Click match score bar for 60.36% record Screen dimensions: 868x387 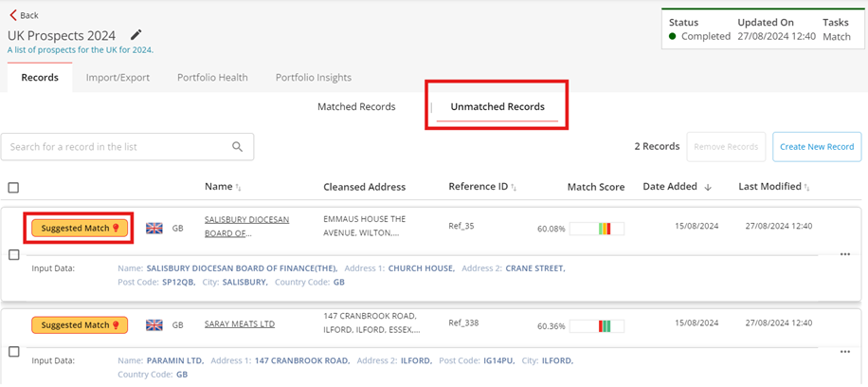597,326
